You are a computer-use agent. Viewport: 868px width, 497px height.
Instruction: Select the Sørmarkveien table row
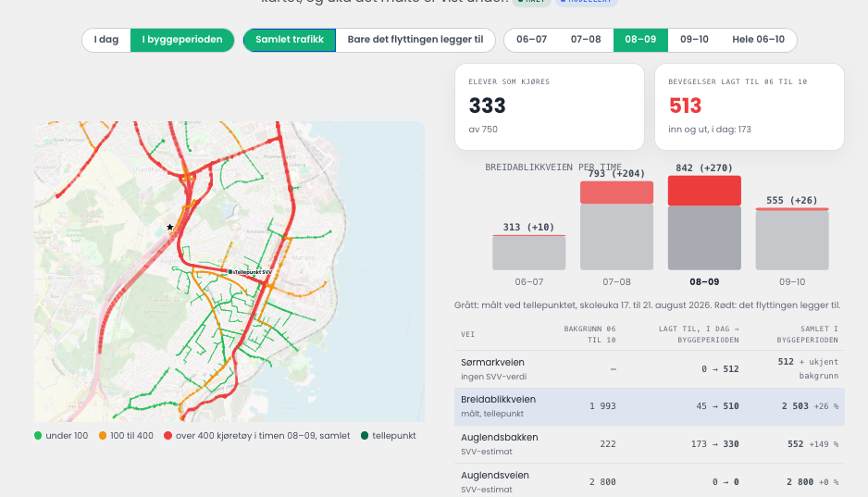650,369
